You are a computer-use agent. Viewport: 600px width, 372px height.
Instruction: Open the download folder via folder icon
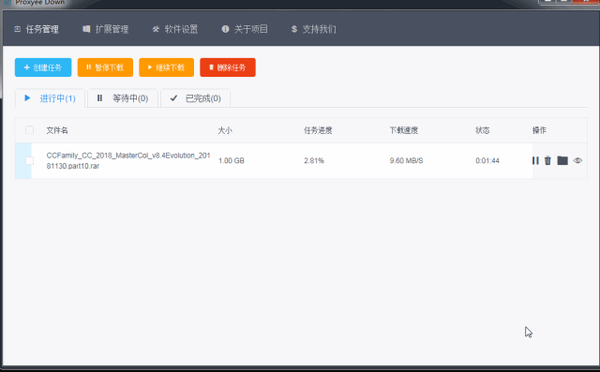click(562, 161)
